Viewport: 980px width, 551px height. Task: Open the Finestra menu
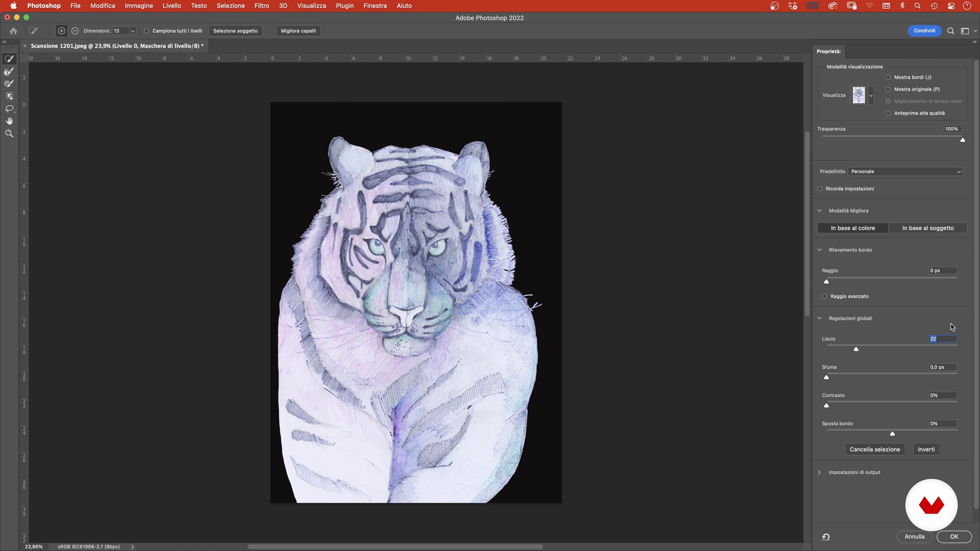(x=375, y=6)
